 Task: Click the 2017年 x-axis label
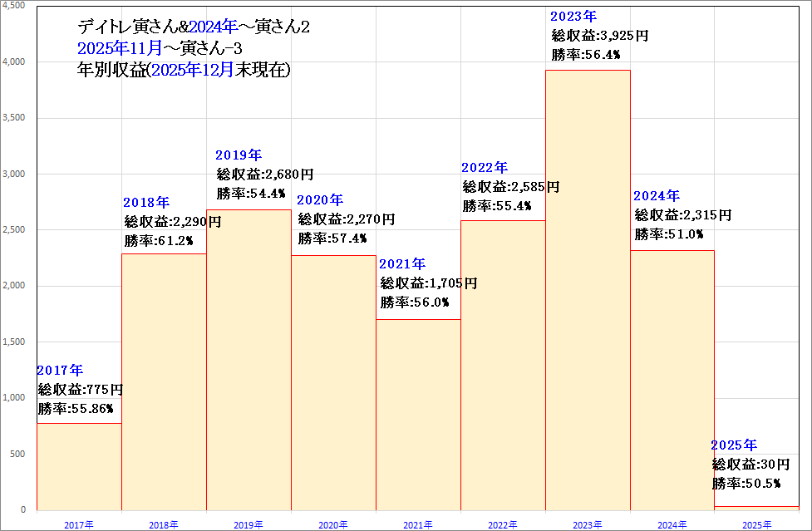[x=79, y=524]
